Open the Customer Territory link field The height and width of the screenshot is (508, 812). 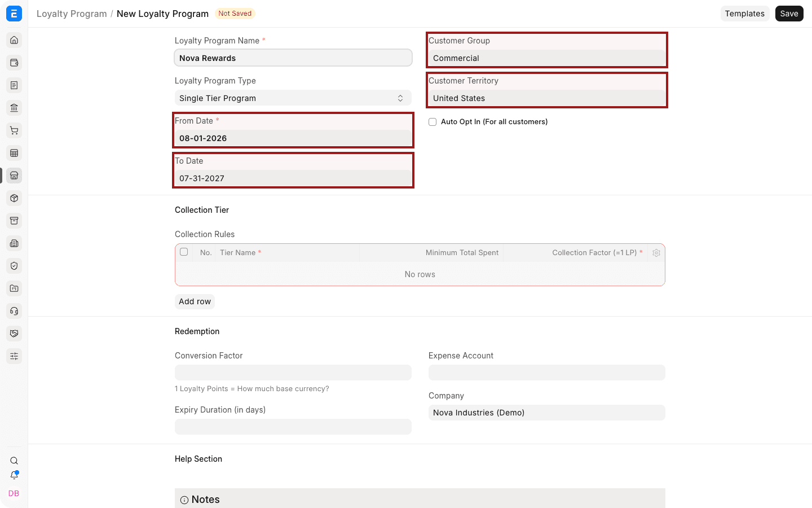click(x=547, y=98)
